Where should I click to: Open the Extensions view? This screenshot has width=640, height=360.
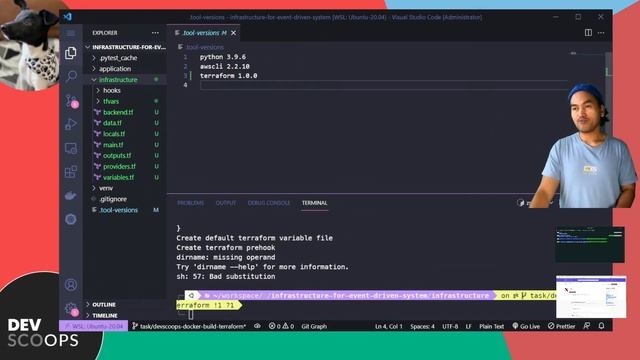(71, 172)
